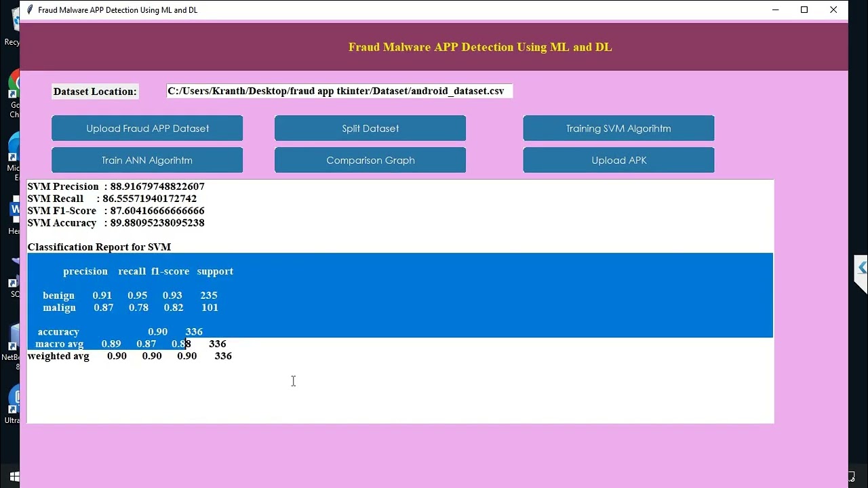Screen dimensions: 868x488
Task: Click the feather icon in the title bar
Action: 29,10
